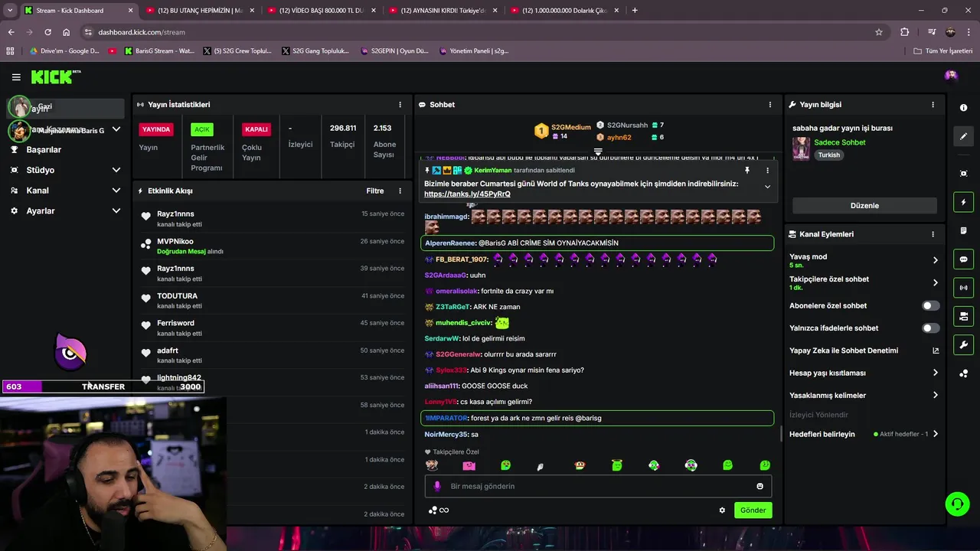This screenshot has width=980, height=551.
Task: Click the S2GMedium top gifter name
Action: point(571,128)
